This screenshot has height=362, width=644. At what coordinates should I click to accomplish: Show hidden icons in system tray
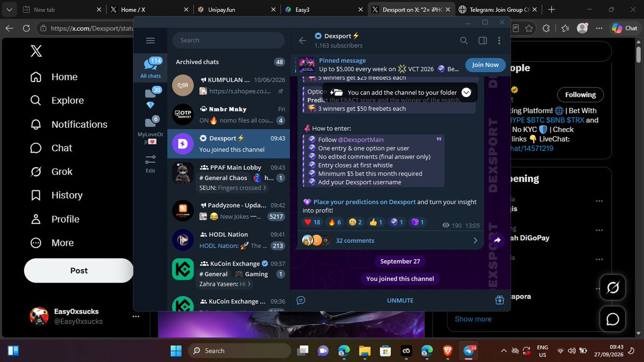click(503, 351)
